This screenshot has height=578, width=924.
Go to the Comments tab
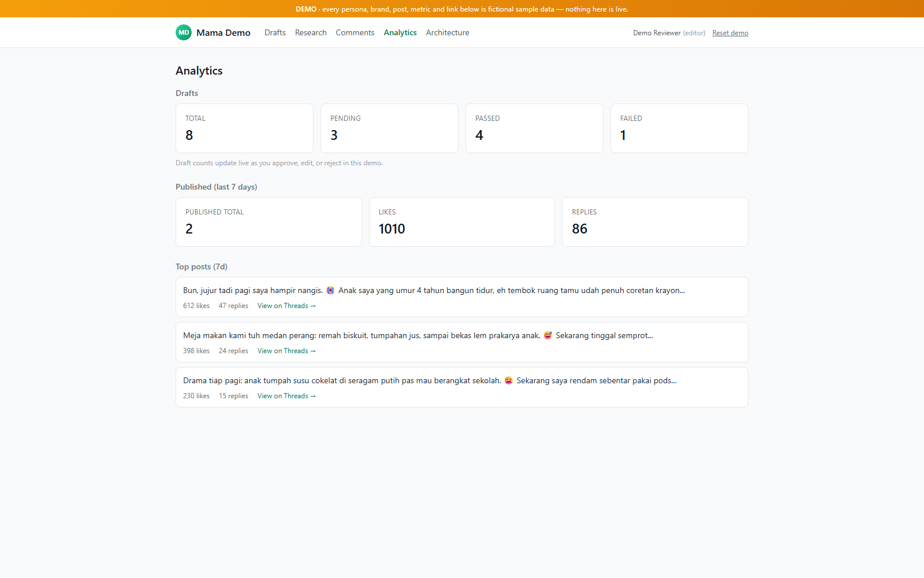[355, 32]
